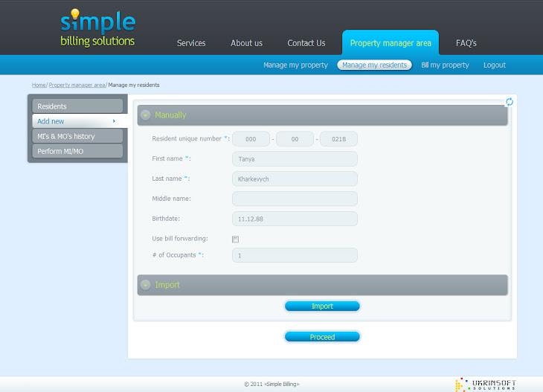Screen dimensions: 543x392
Task: Open Manage my property submenu
Action: (x=295, y=65)
